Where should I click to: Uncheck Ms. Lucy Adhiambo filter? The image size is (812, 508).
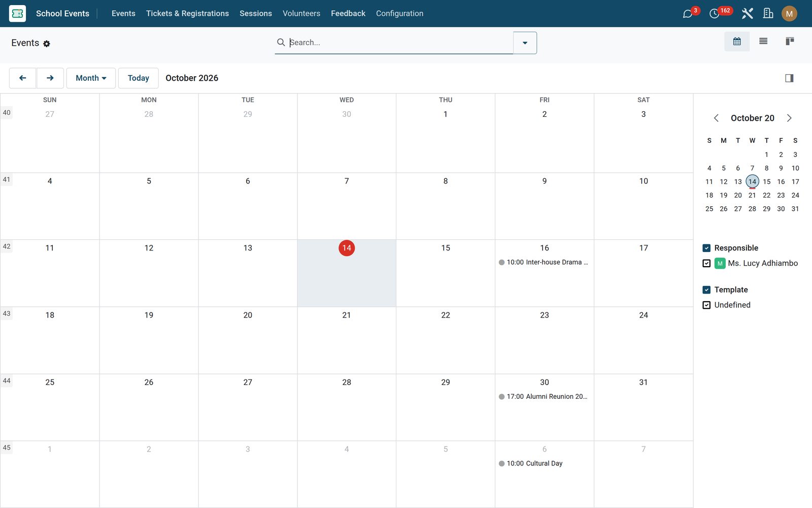(x=706, y=263)
